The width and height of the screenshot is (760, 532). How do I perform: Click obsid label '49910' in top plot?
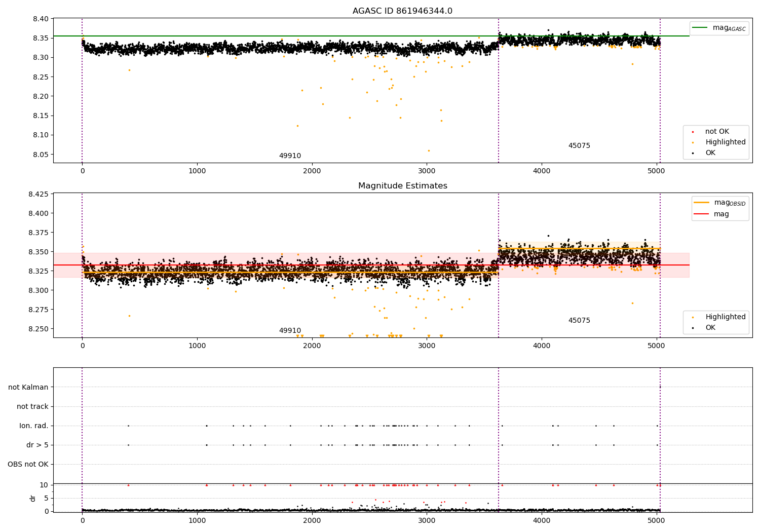click(290, 156)
